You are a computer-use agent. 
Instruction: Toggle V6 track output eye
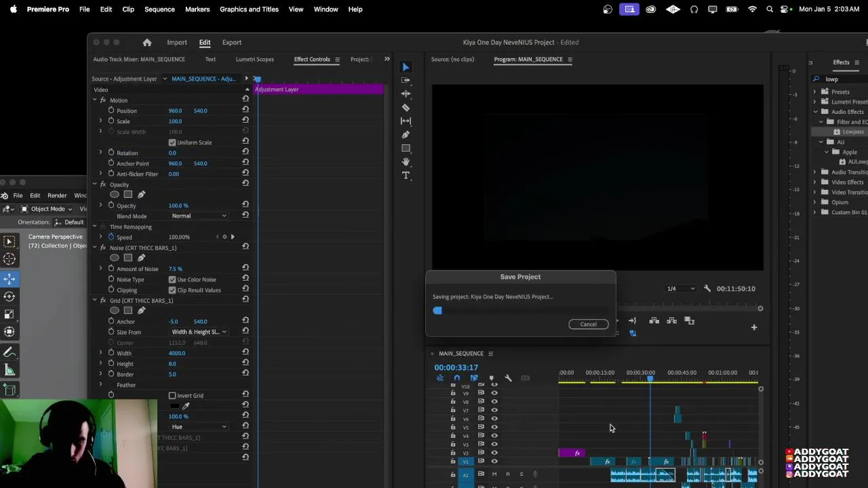point(494,419)
